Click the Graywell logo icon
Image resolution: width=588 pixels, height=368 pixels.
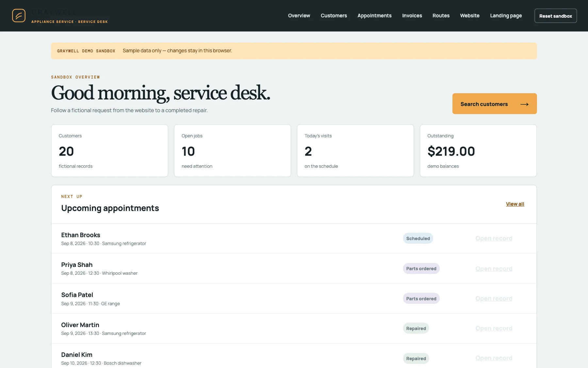(x=19, y=16)
